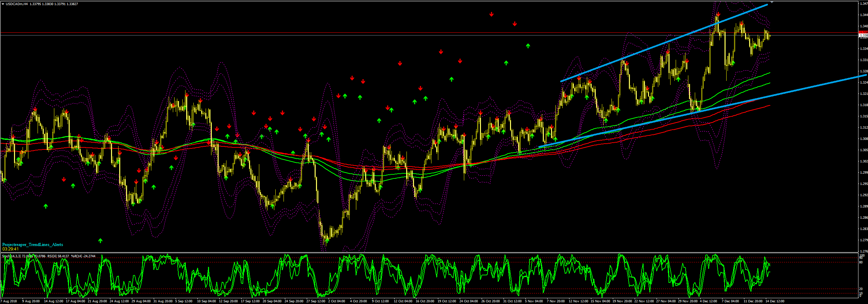Viewport: 868px width, 304px height.
Task: Click the 1.344 price scale label
Action: (x=864, y=15)
